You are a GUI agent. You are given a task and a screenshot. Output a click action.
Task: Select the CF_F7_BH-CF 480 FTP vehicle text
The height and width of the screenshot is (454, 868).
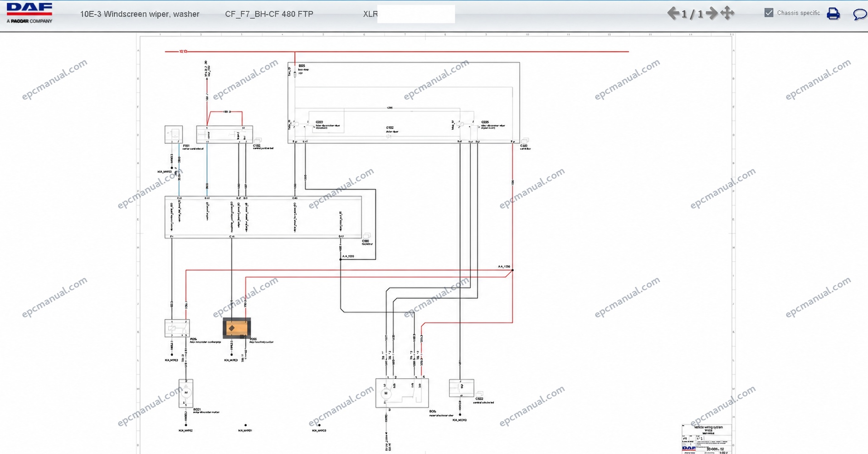269,14
